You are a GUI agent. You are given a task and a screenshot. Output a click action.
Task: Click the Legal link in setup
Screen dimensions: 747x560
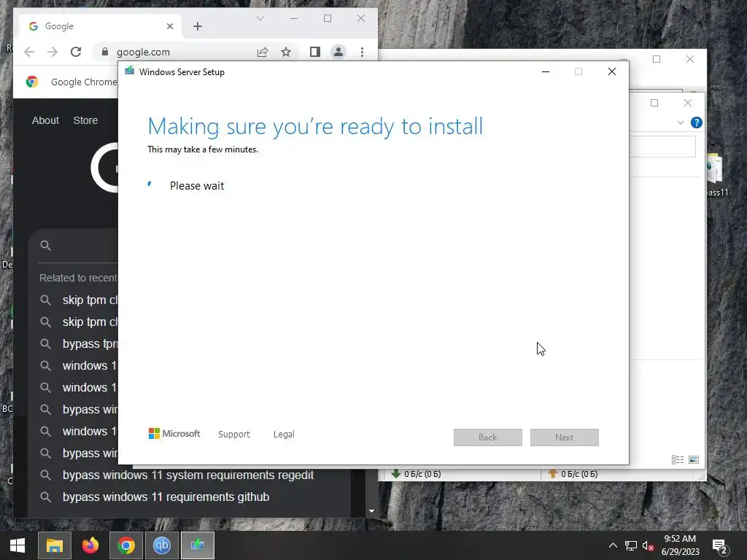coord(284,435)
